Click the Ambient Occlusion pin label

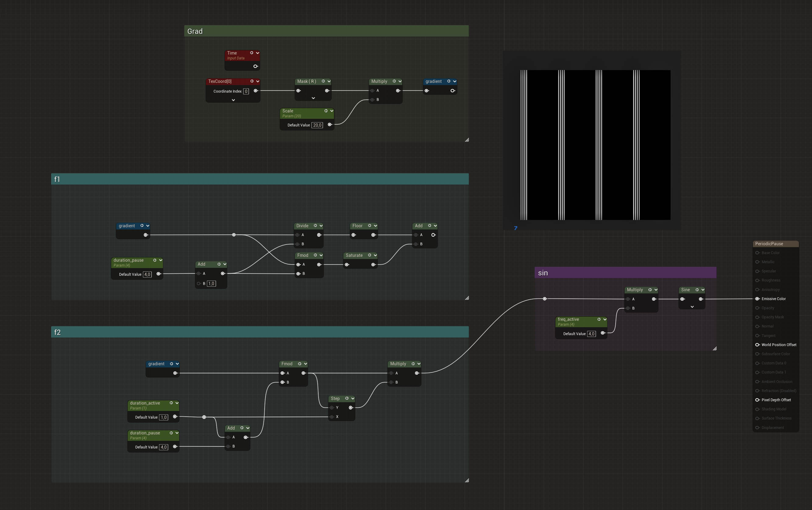point(777,381)
